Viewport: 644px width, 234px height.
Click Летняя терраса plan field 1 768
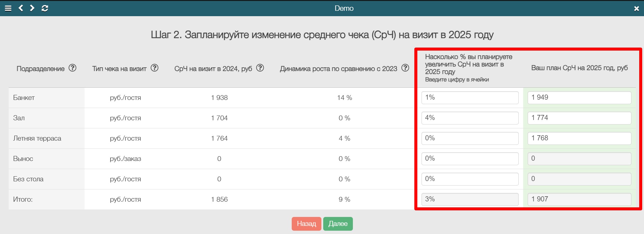[579, 138]
